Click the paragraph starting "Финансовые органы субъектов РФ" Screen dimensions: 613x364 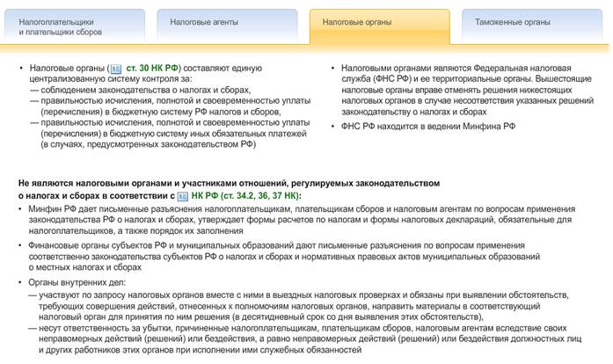pos(284,257)
